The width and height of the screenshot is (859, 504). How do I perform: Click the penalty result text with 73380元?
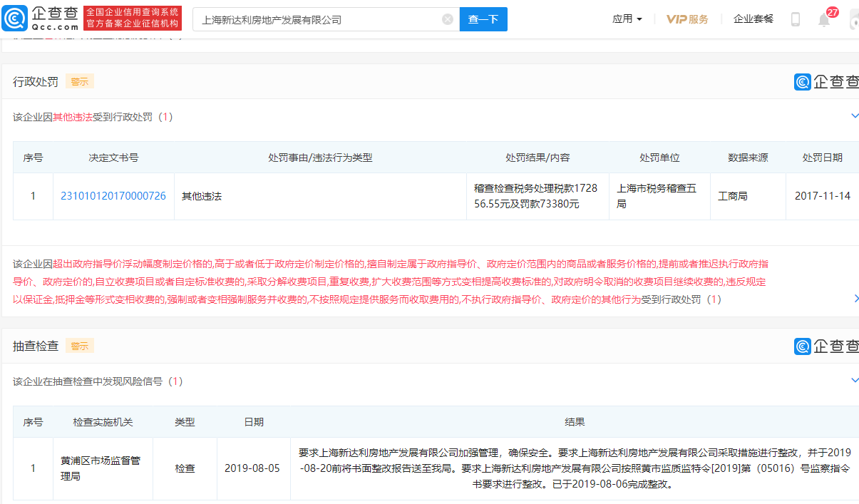coord(536,196)
